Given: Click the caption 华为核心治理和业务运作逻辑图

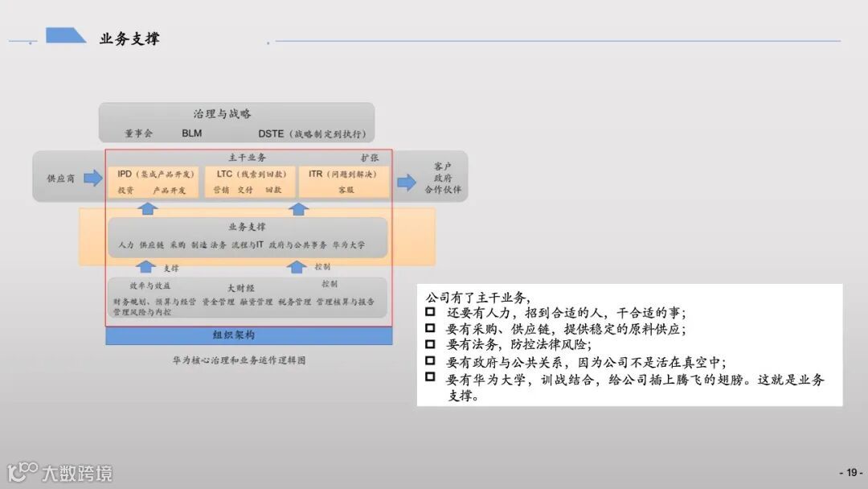Looking at the screenshot, I should (240, 360).
